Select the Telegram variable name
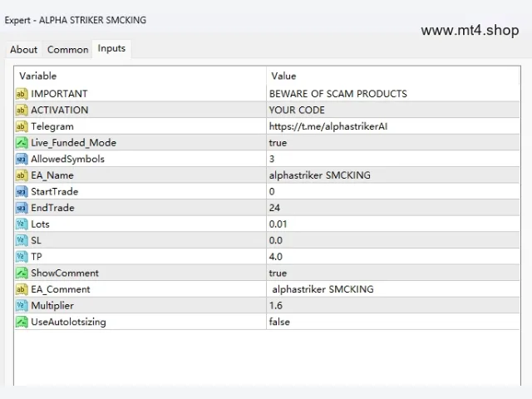Screen dimensions: 532x399 (x=52, y=126)
